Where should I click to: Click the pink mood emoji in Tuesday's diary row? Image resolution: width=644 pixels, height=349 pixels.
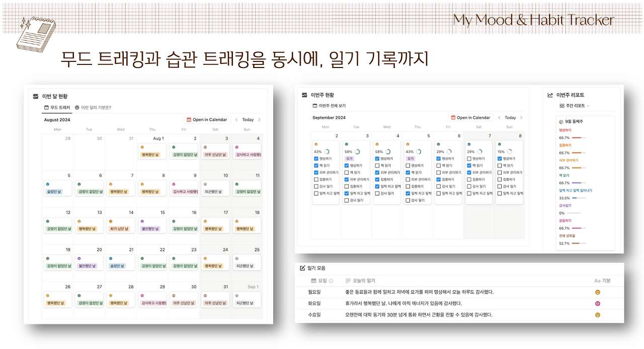coord(597,303)
